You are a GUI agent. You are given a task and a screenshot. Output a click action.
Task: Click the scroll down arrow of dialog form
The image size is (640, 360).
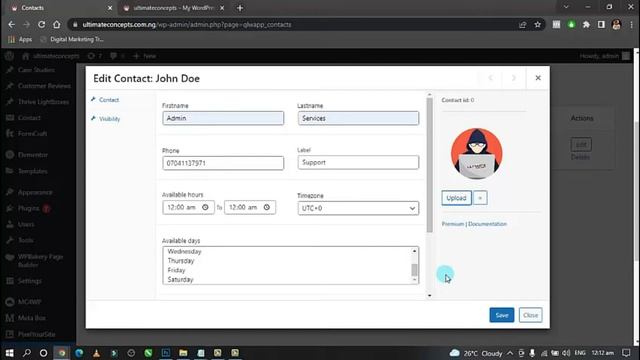click(x=429, y=296)
